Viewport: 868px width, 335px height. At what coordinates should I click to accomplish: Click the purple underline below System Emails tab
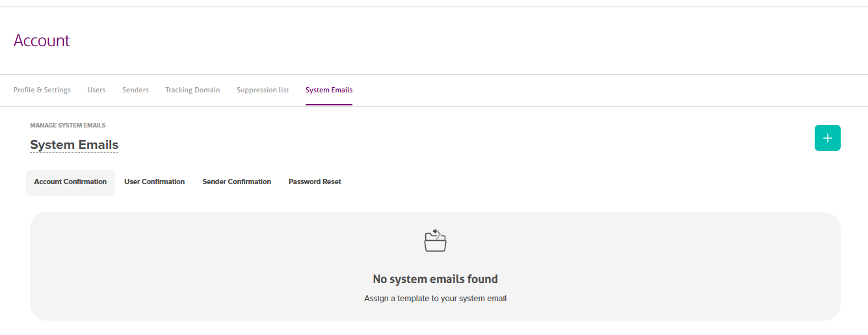(329, 104)
